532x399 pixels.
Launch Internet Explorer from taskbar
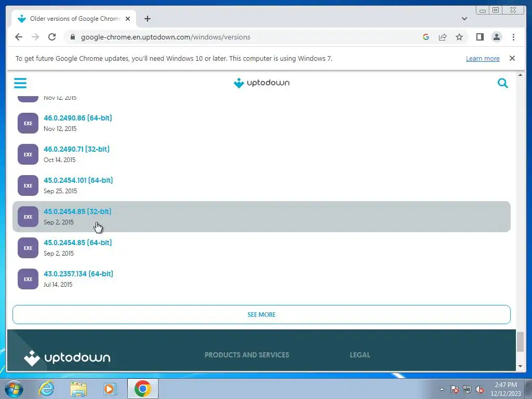(46, 389)
